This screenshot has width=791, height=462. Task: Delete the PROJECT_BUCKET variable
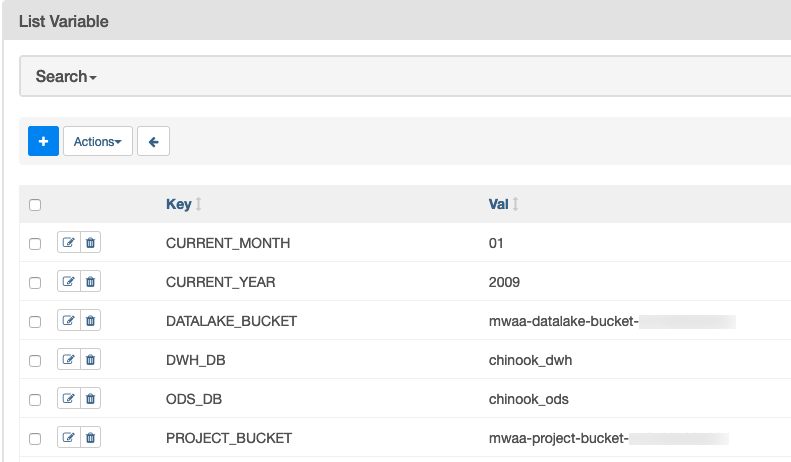90,437
